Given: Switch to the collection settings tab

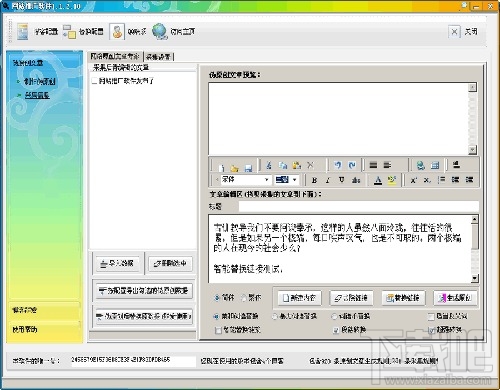Looking at the screenshot, I should point(158,57).
